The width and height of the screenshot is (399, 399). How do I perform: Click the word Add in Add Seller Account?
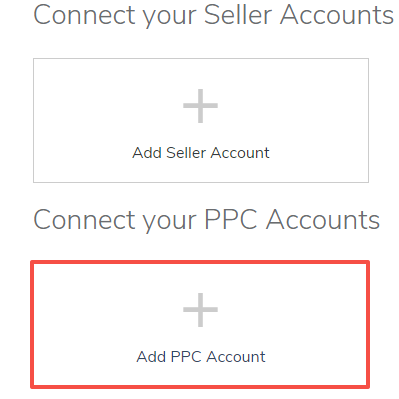coord(147,153)
